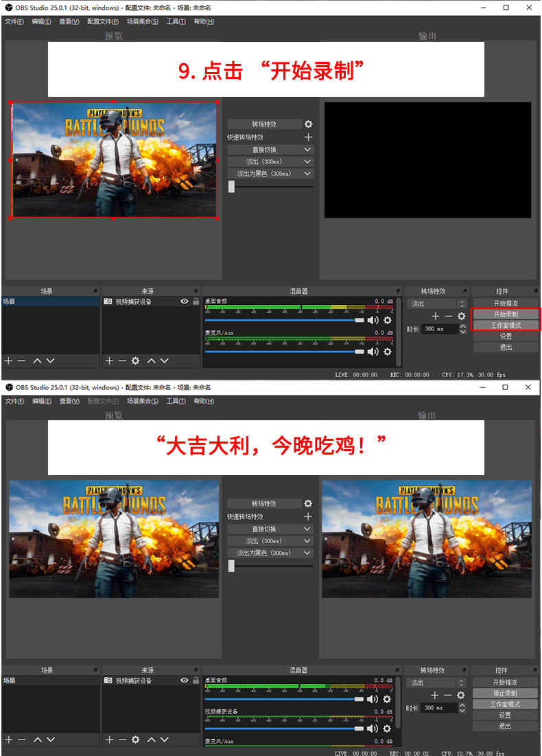Expand 淡出 (300ms) dropdown in upper window

[x=270, y=161]
